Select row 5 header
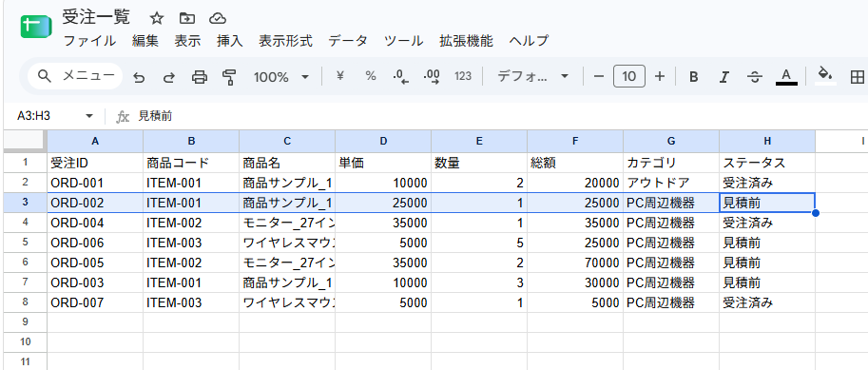The image size is (868, 370). click(25, 243)
